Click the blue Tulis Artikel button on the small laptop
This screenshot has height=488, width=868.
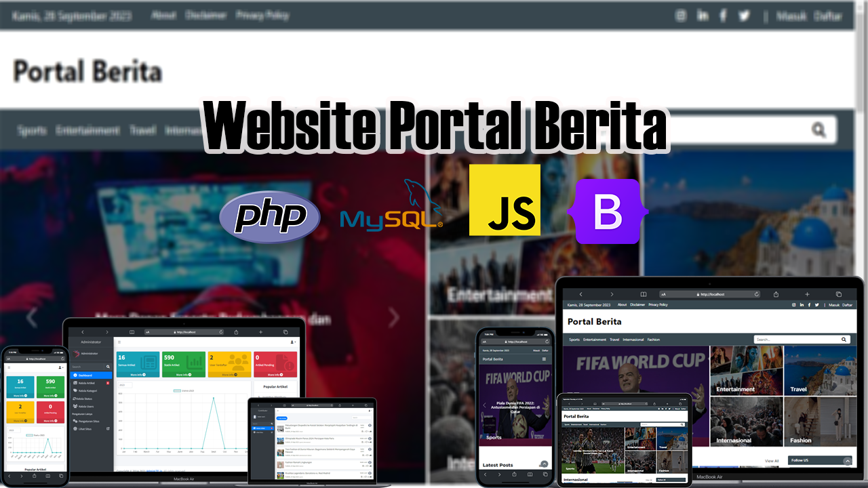click(282, 418)
